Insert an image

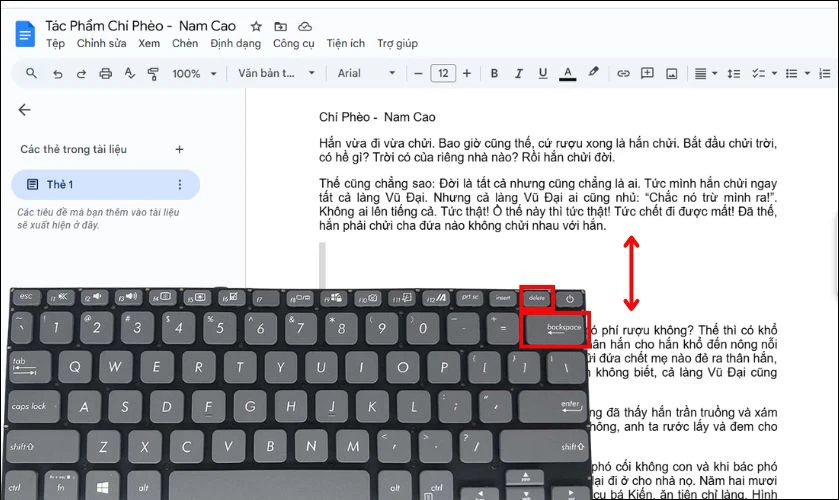tap(671, 73)
